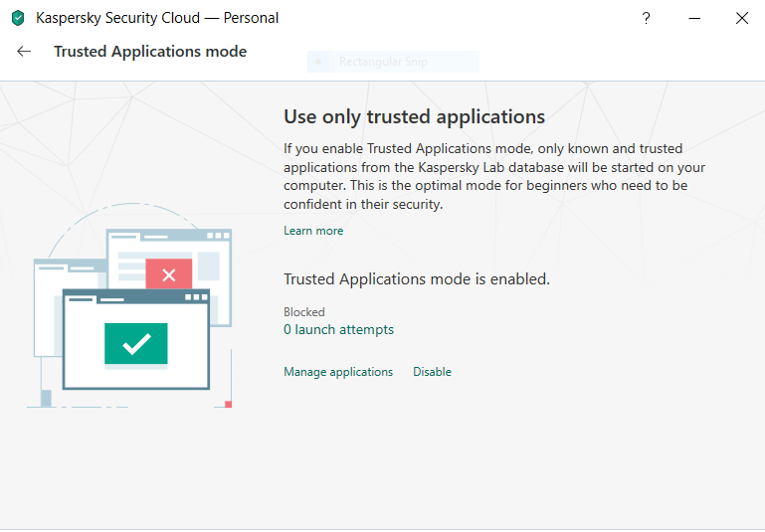This screenshot has width=765, height=532.
Task: Click the Blocked label
Action: click(x=304, y=312)
